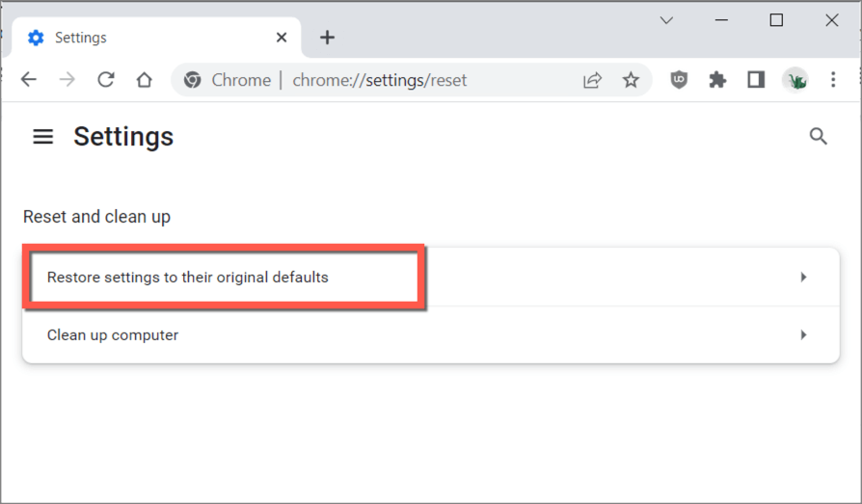Image resolution: width=862 pixels, height=504 pixels.
Task: Open the home page button
Action: click(144, 80)
